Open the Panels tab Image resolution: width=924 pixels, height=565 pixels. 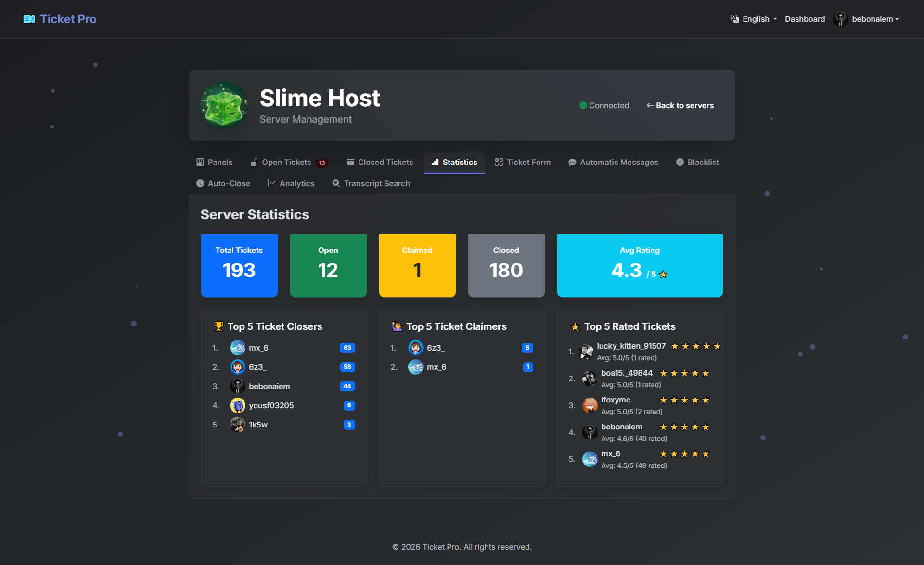point(215,162)
